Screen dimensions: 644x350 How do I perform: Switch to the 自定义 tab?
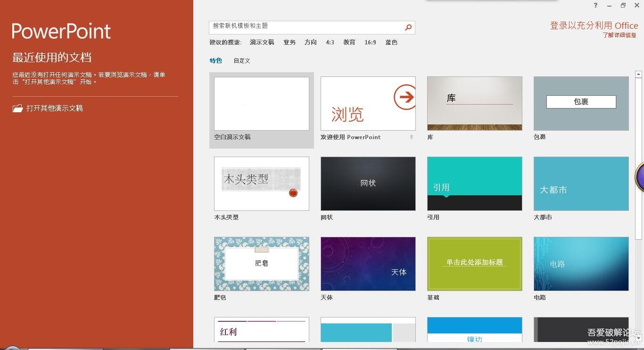pos(242,61)
